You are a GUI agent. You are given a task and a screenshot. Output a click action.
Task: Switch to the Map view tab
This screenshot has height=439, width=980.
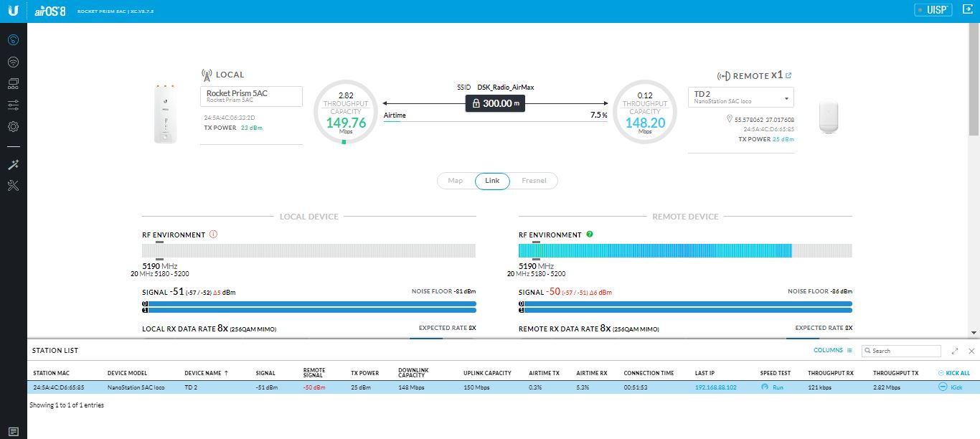coord(456,181)
